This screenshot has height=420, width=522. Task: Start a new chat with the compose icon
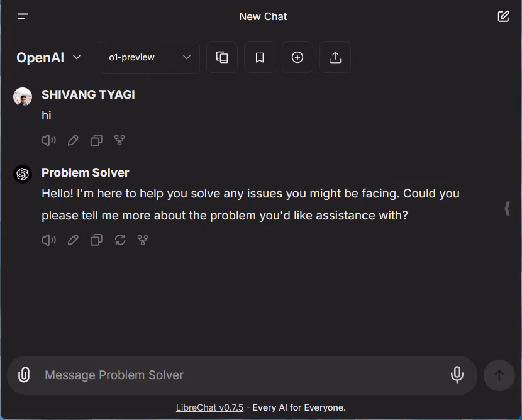(x=503, y=16)
